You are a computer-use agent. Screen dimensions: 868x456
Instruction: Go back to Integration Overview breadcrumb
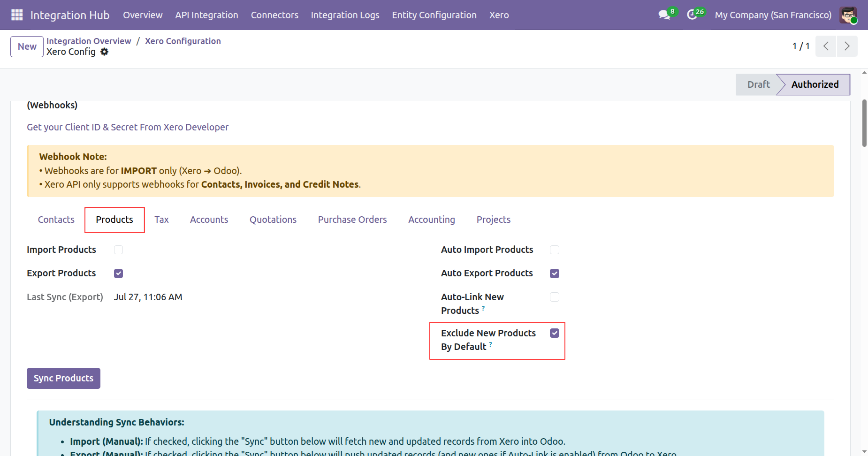[x=89, y=41]
